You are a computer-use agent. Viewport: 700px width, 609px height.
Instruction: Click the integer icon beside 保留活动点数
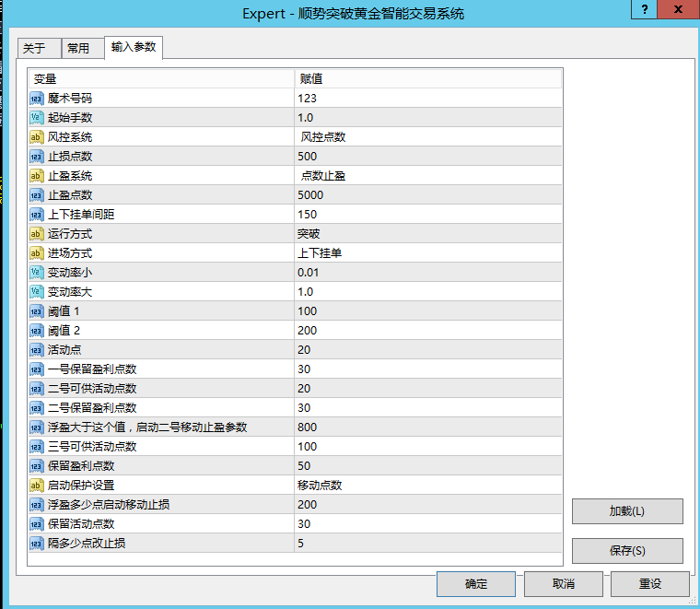37,524
